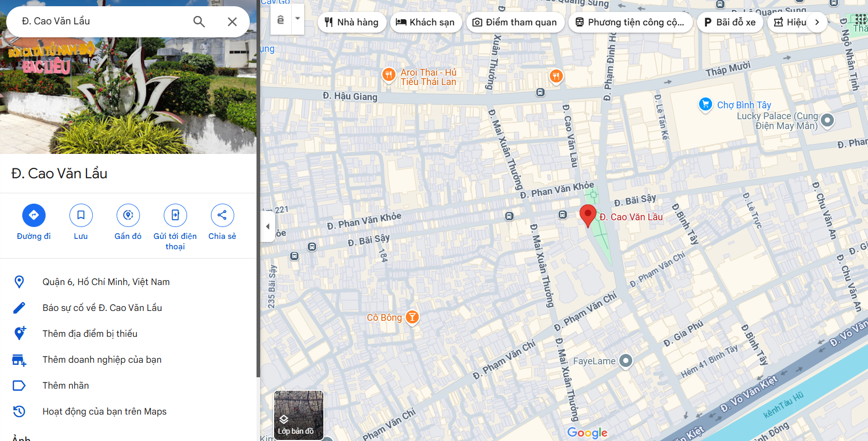Click the Google apps grid icon
Image resolution: width=868 pixels, height=441 pixels.
[x=861, y=20]
